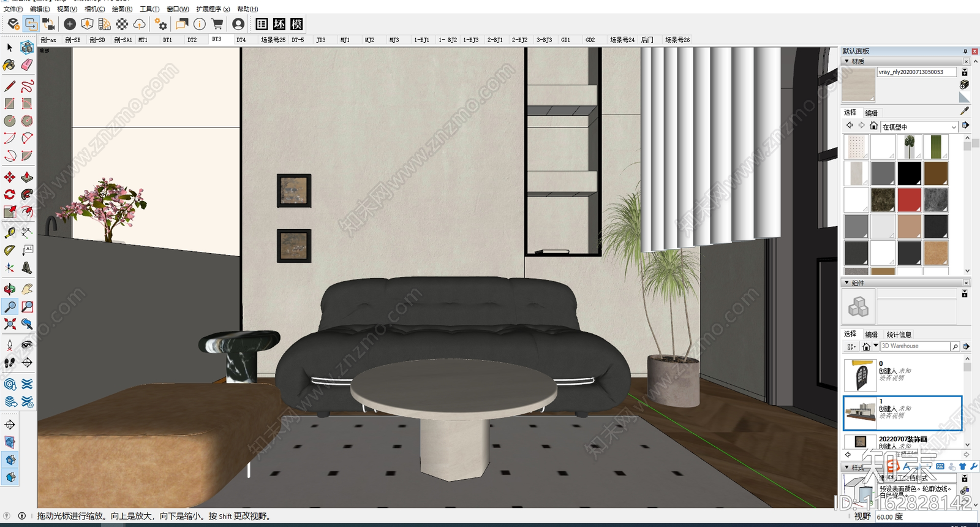The width and height of the screenshot is (980, 527).
Task: Switch to the DT4 scene tab
Action: 241,40
